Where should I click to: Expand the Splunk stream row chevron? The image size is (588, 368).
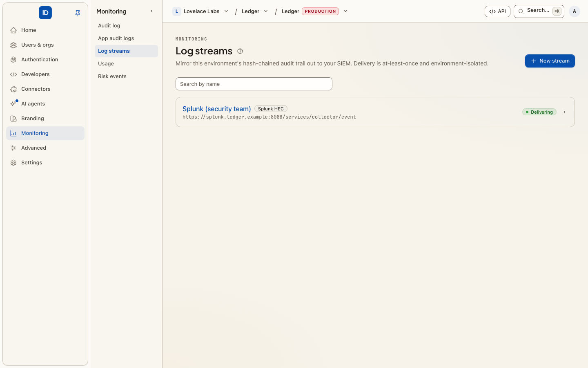(564, 112)
